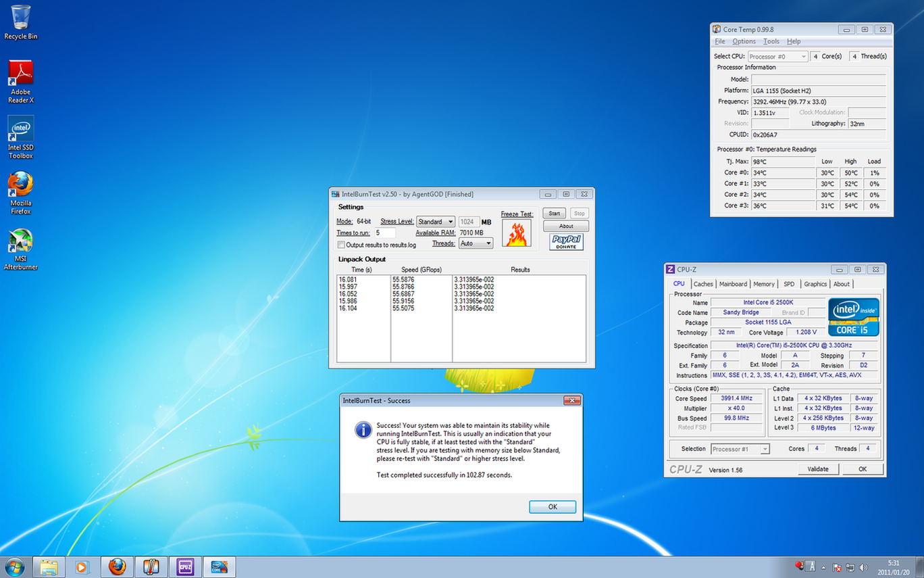924x578 pixels.
Task: Open the Recycle Bin desktop icon
Action: [x=21, y=22]
